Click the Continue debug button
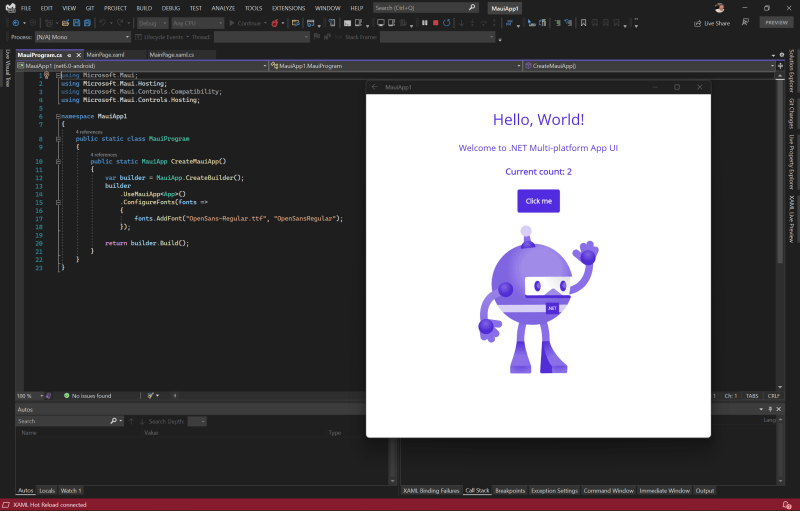Screen dimensions: 800x511 tap(245, 23)
